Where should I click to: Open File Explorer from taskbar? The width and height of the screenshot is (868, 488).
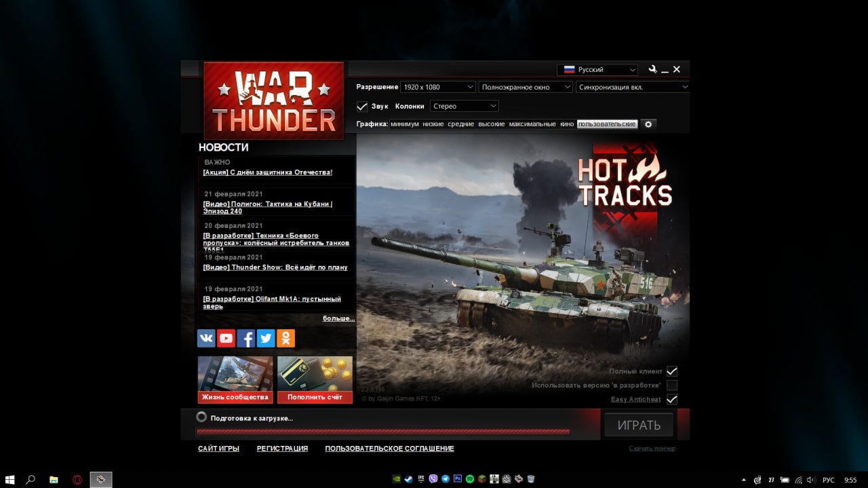(x=54, y=479)
